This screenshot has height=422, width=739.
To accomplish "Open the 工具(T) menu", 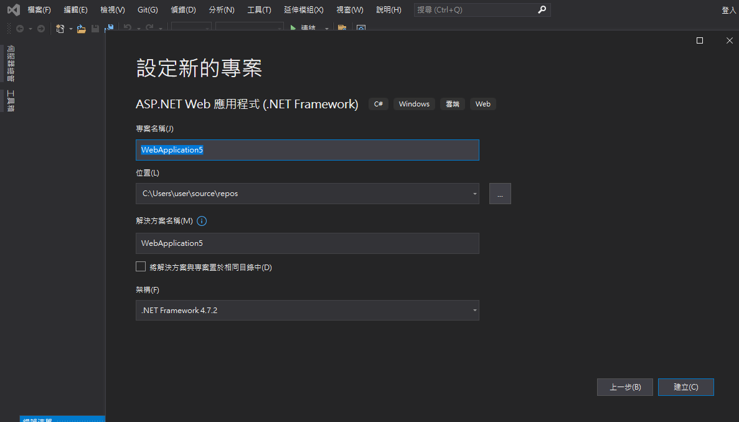I will [259, 9].
